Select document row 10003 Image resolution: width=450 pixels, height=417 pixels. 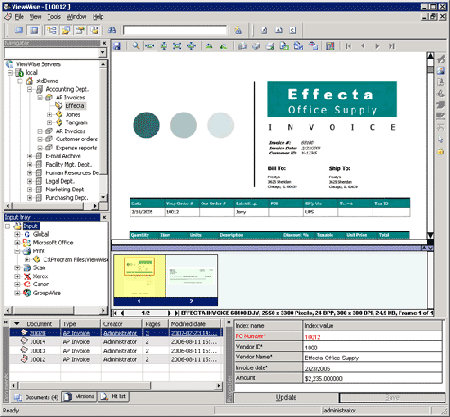[116, 351]
